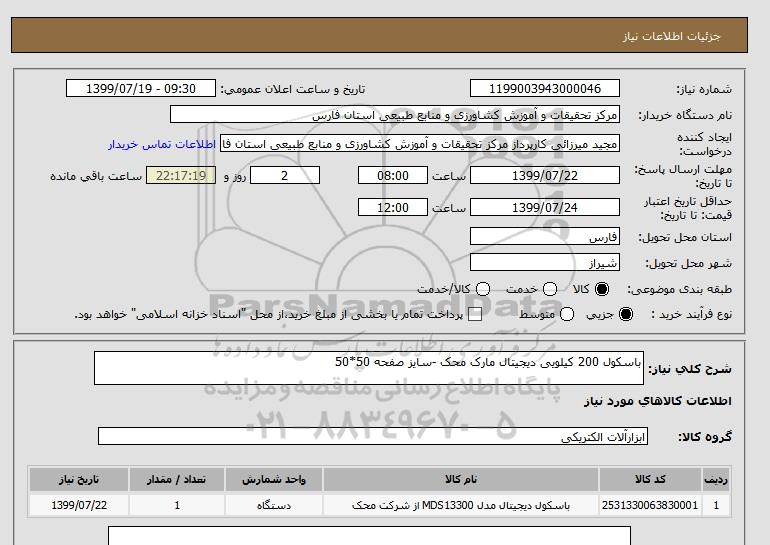Image resolution: width=770 pixels, height=545 pixels.
Task: Click the quantity cell 1 in row one
Action: click(177, 505)
